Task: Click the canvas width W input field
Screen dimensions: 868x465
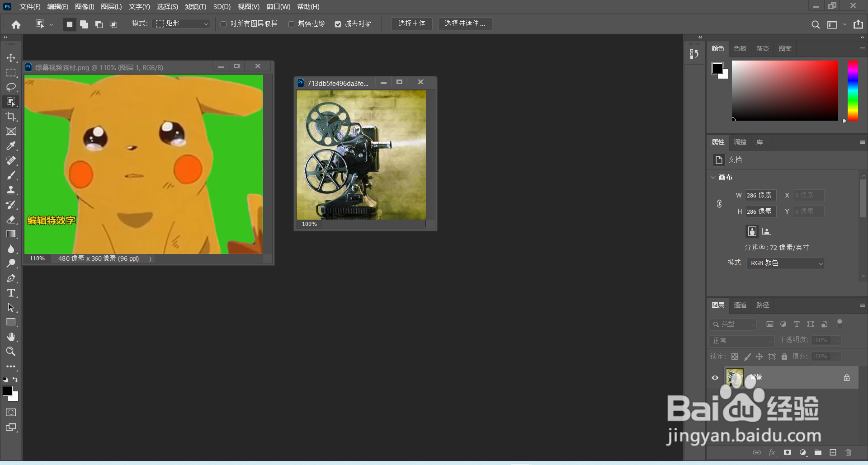Action: coord(761,195)
